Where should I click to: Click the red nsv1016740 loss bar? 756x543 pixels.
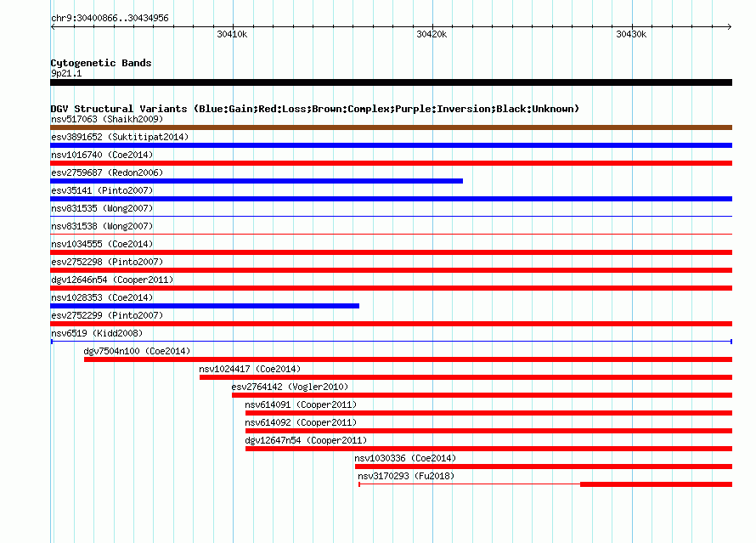391,163
